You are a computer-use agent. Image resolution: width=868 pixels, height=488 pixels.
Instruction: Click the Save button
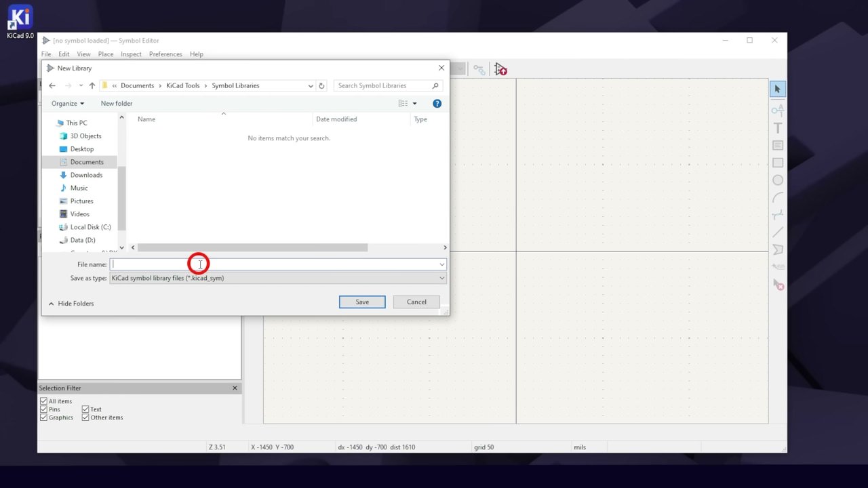362,302
